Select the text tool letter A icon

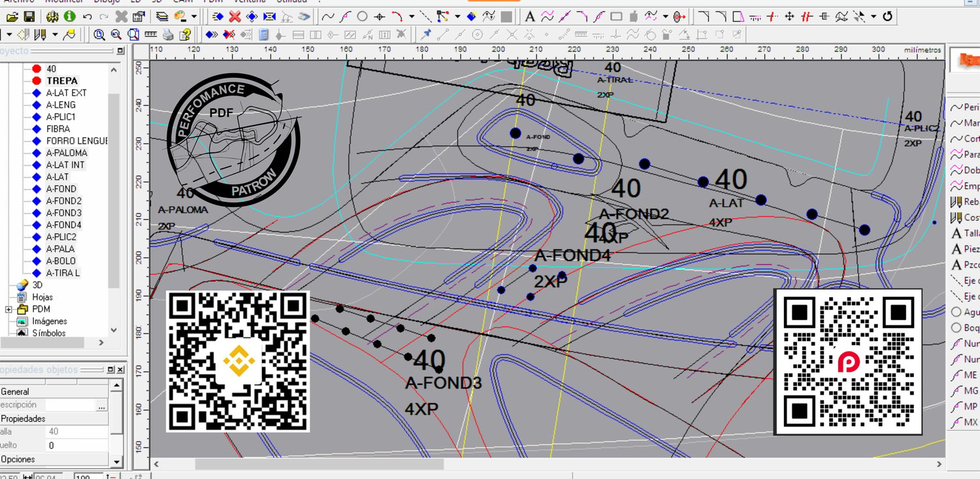coord(531,16)
